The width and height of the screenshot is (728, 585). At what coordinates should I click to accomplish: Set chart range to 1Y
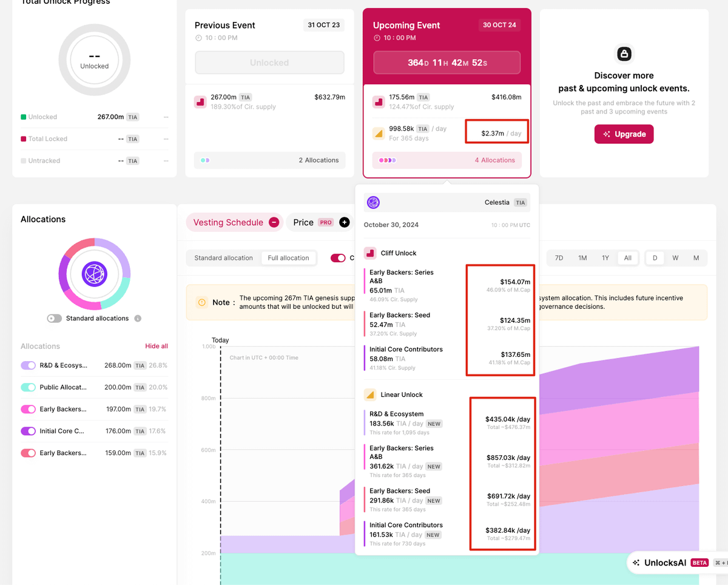point(605,258)
